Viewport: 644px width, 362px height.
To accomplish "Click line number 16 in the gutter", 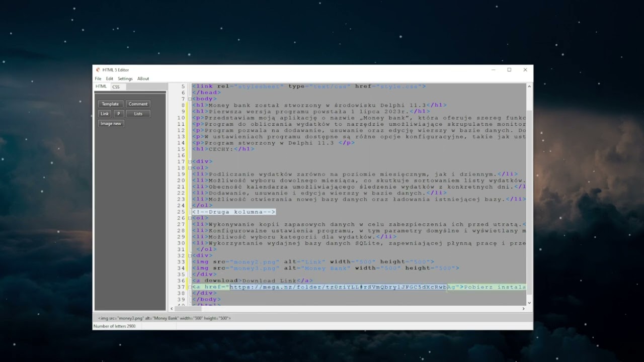I will [x=181, y=156].
